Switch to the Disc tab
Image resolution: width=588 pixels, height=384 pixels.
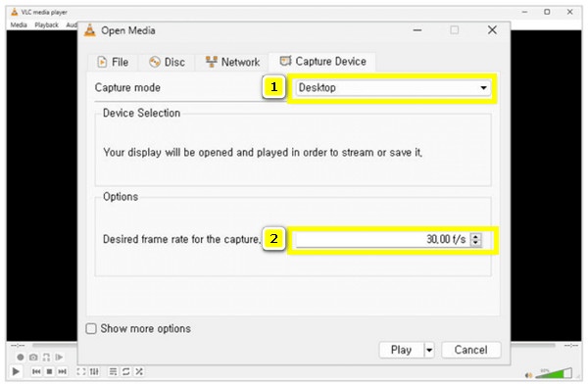pyautogui.click(x=167, y=62)
